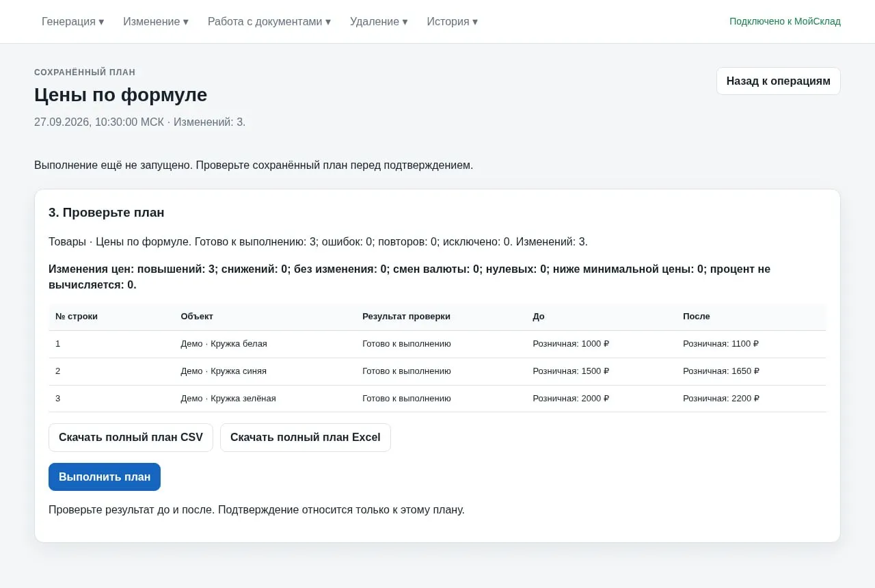Click Подключено к МойСклад status
The height and width of the screenshot is (588, 875).
(x=785, y=21)
